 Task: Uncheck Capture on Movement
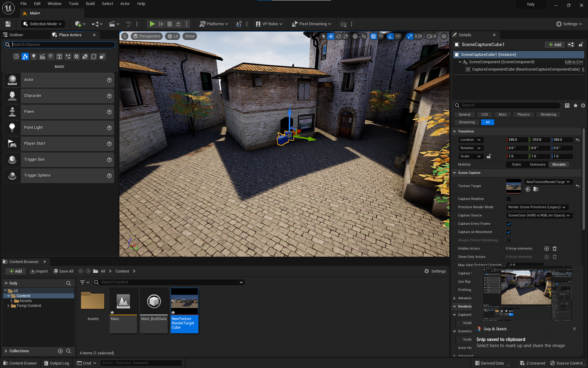(509, 232)
